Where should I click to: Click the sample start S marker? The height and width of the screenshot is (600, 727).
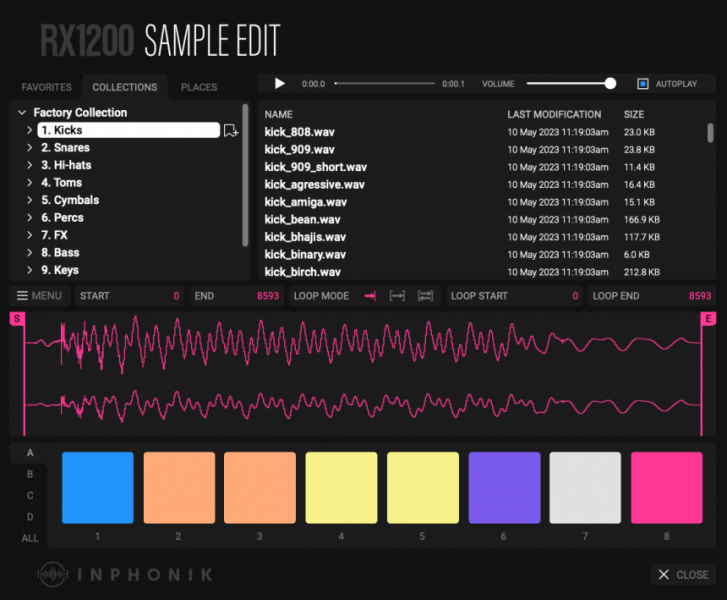17,319
